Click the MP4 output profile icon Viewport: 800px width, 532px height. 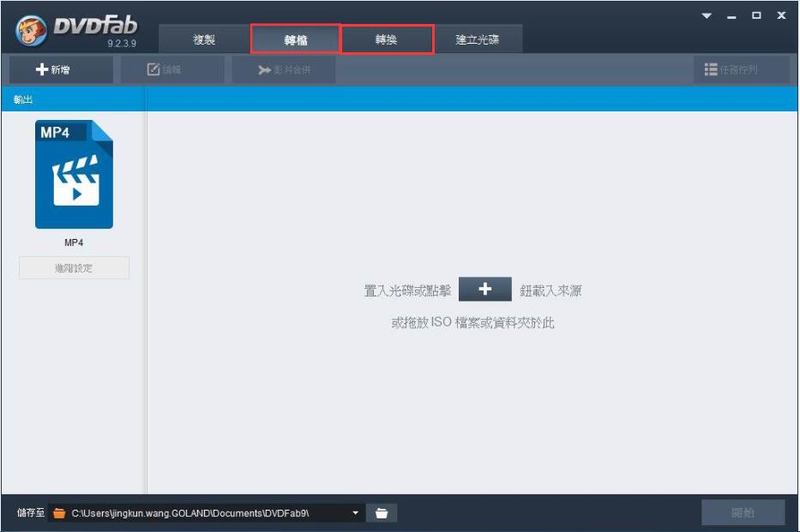click(74, 175)
